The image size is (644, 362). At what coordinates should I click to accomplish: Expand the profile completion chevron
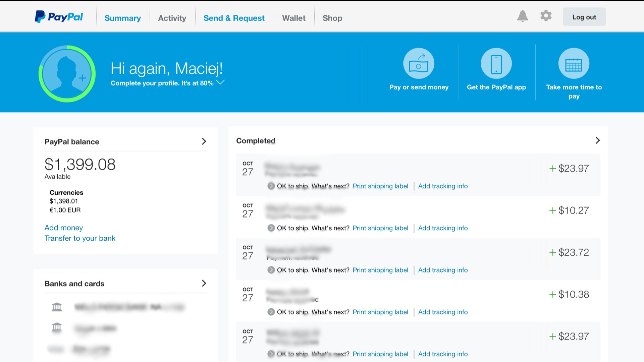point(220,82)
